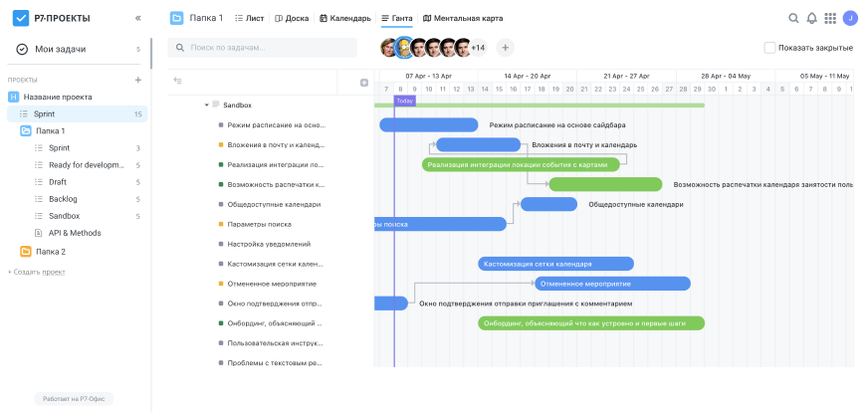Click the Создать проект link
868x413 pixels.
[37, 272]
